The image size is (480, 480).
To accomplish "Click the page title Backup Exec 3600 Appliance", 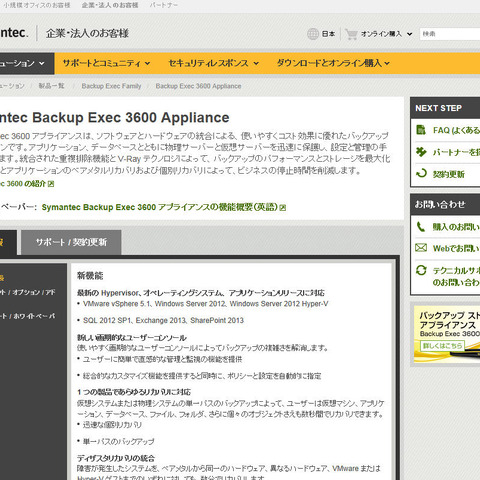I will click(x=115, y=118).
